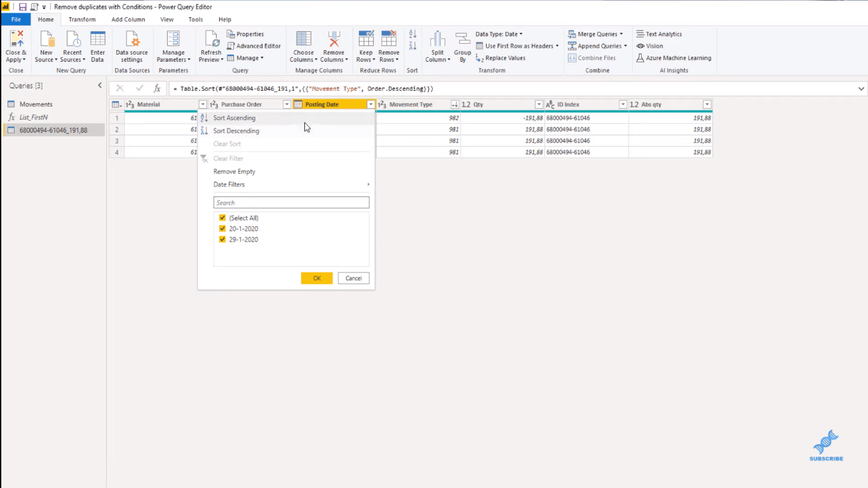Viewport: 868px width, 488px height.
Task: Switch to the Transform tab
Action: [x=82, y=20]
